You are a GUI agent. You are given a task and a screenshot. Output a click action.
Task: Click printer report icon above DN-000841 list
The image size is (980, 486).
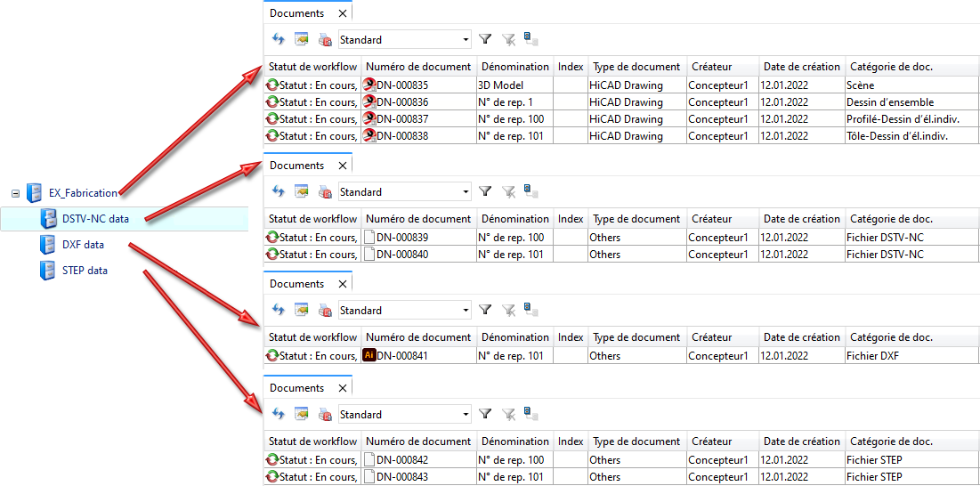[x=325, y=310]
